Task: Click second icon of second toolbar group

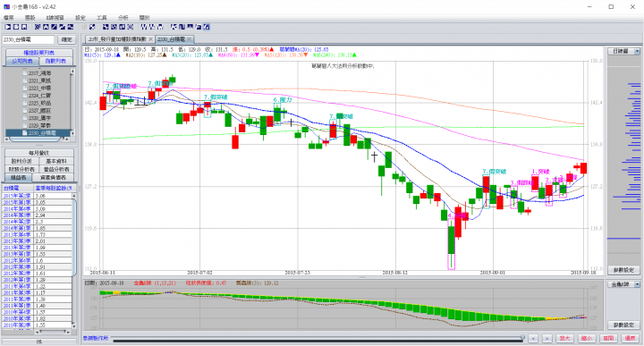Action: tap(46, 27)
